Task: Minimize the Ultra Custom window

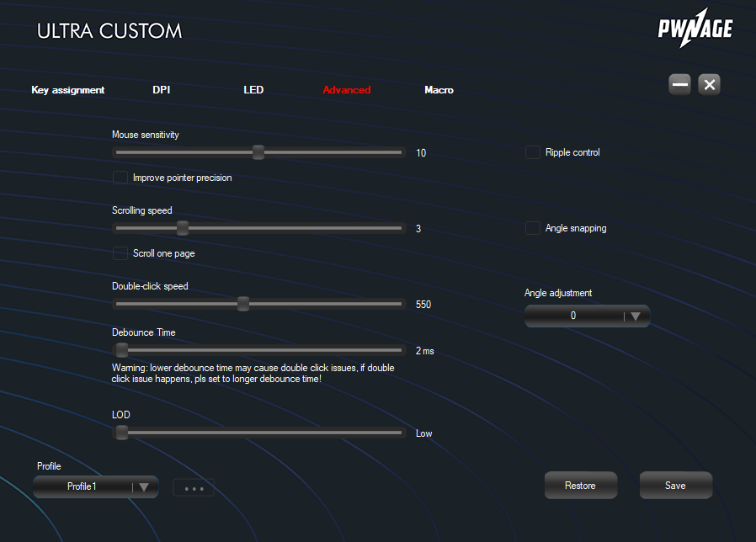Action: [x=680, y=84]
